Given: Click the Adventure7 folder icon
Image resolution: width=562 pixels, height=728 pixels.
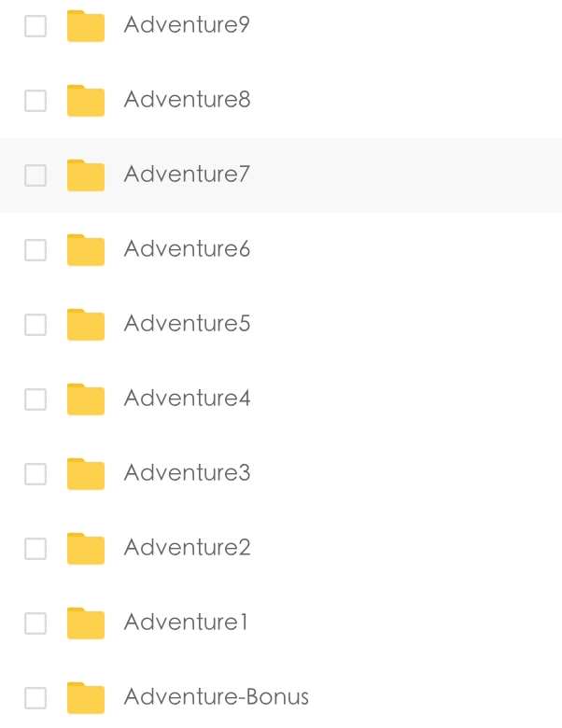Looking at the screenshot, I should coord(86,175).
